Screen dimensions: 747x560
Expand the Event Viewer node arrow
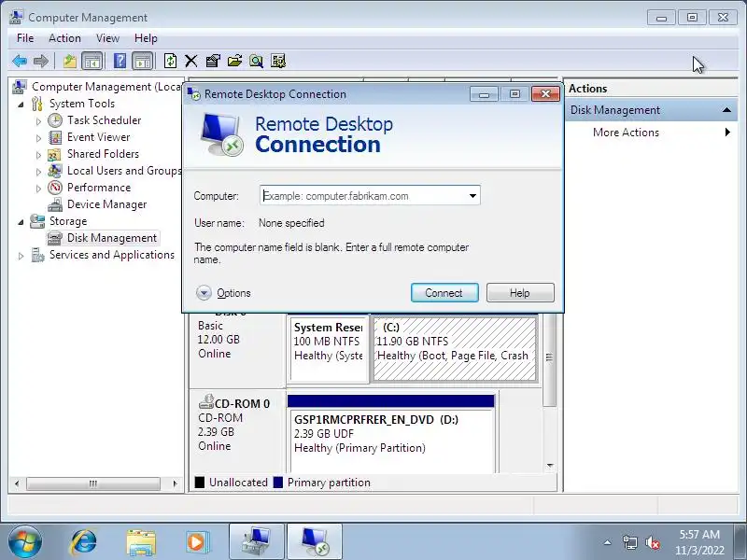(38, 137)
